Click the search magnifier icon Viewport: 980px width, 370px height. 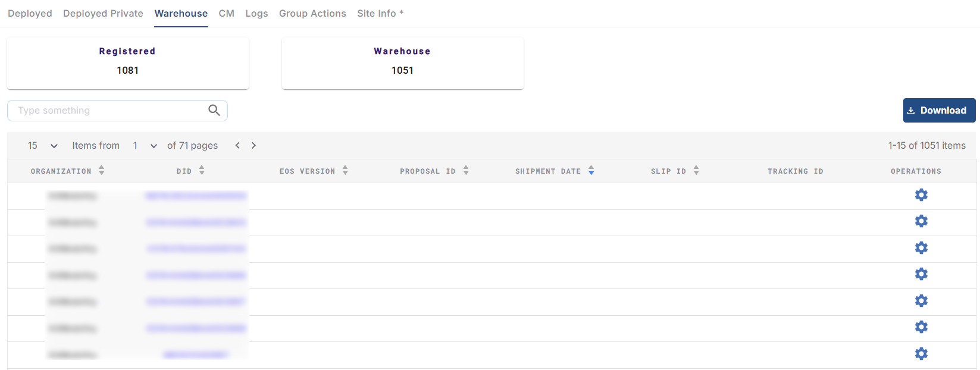(x=214, y=110)
